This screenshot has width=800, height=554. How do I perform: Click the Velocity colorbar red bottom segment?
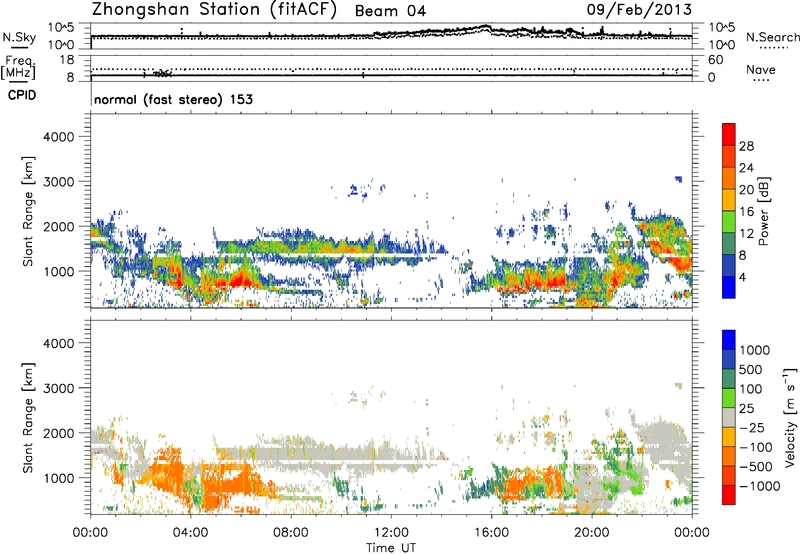click(729, 495)
